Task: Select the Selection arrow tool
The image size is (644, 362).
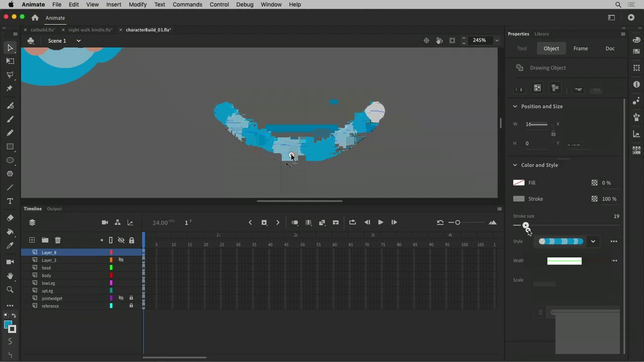Action: coord(10,48)
